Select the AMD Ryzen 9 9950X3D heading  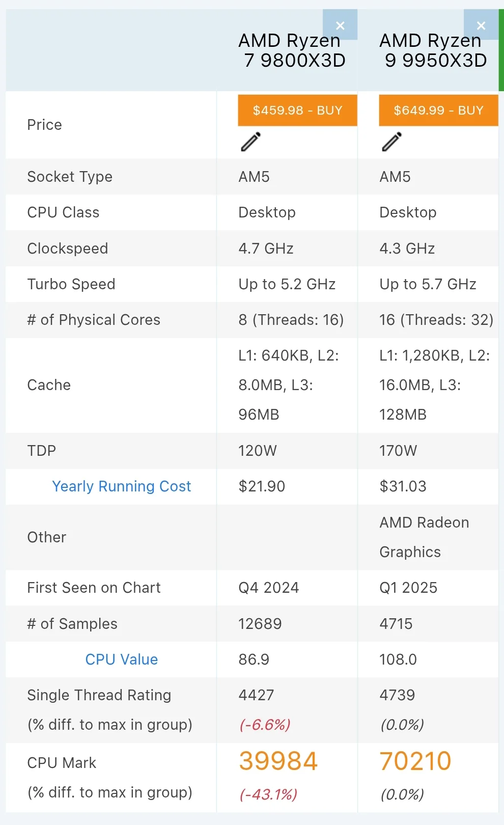[x=433, y=50]
